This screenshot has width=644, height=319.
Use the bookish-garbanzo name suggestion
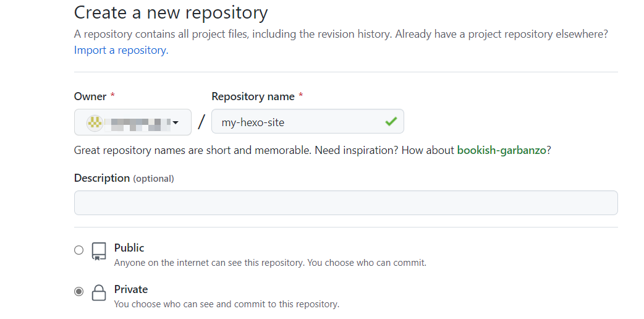[x=501, y=150]
